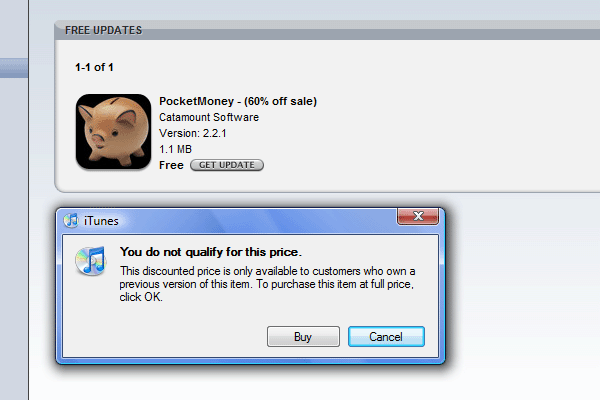
Task: Click the GET UPDATE button
Action: (x=227, y=165)
